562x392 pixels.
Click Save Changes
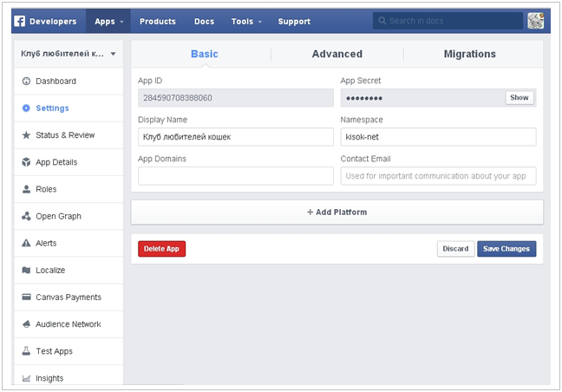click(506, 249)
